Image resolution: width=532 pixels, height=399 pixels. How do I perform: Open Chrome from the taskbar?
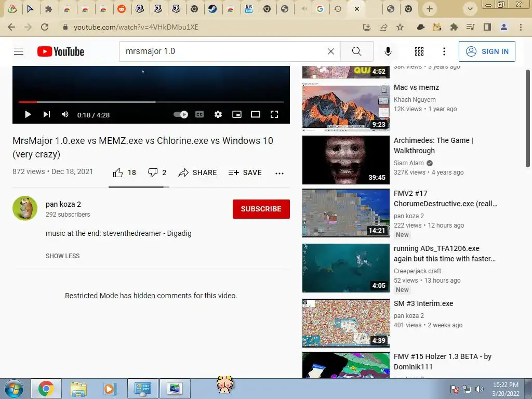tap(46, 389)
